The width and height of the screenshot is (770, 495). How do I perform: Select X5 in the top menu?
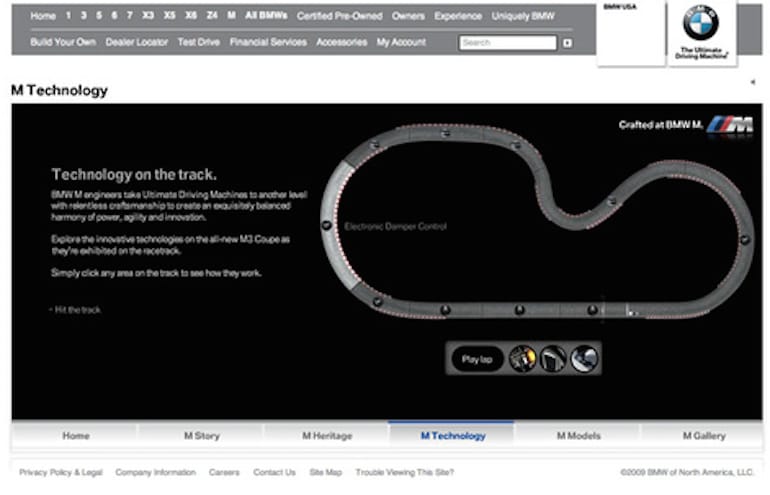tap(169, 16)
